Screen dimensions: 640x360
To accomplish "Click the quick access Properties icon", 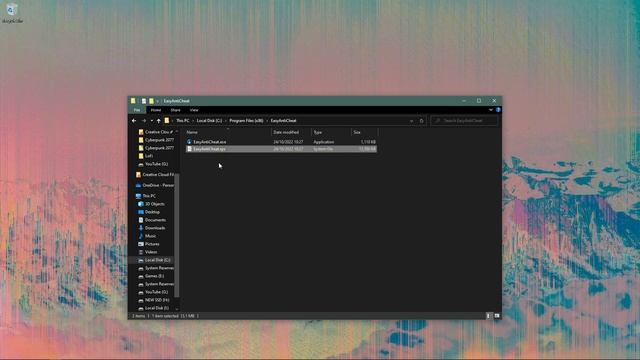I will pyautogui.click(x=144, y=101).
